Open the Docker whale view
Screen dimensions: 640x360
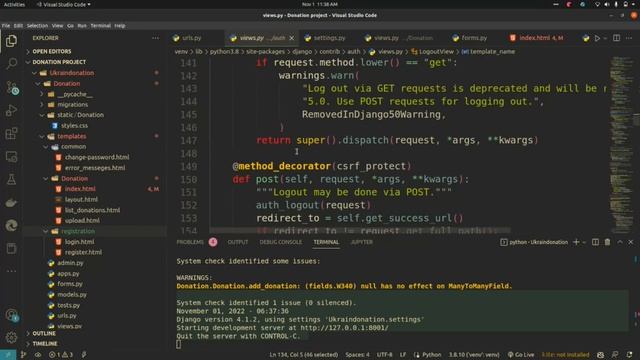click(11, 203)
